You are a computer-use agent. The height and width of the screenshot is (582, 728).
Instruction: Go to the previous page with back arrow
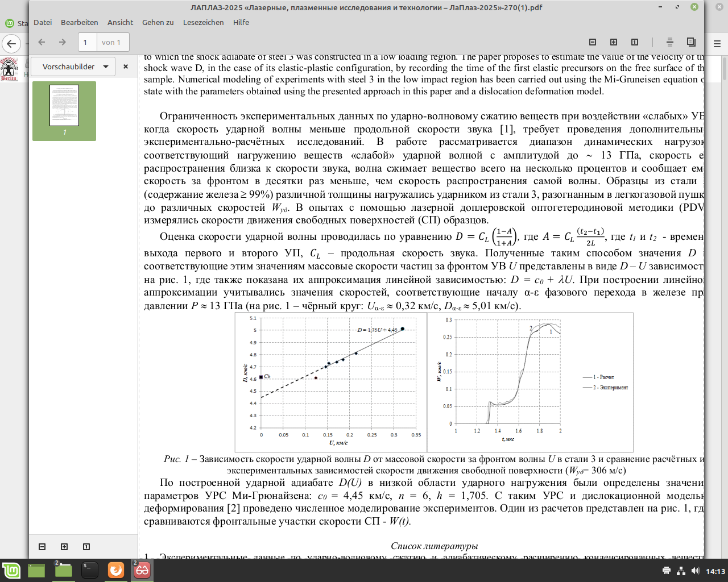(42, 42)
